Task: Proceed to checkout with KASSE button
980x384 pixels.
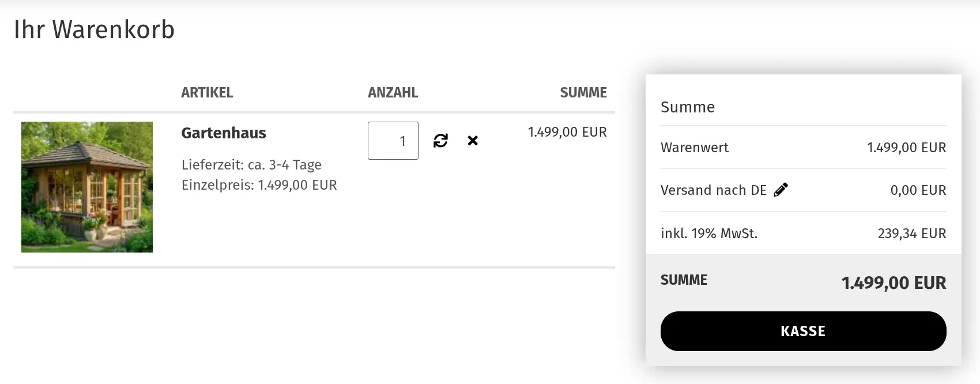Action: click(x=803, y=331)
